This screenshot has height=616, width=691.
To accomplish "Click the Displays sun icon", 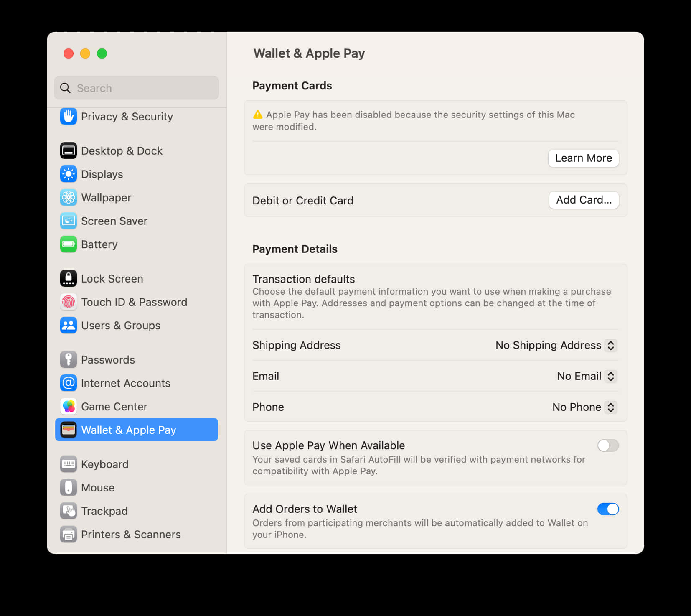I will pyautogui.click(x=69, y=174).
